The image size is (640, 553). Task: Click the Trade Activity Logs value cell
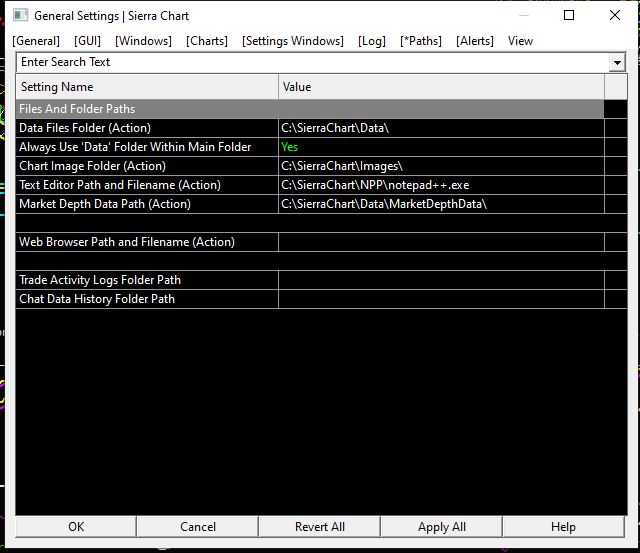pyautogui.click(x=441, y=280)
